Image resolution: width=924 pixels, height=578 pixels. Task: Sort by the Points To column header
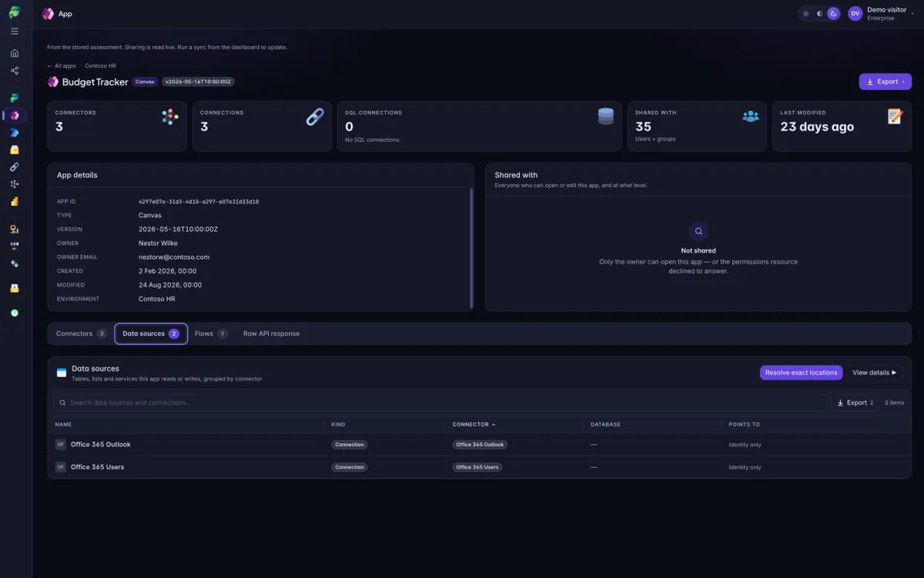(745, 425)
